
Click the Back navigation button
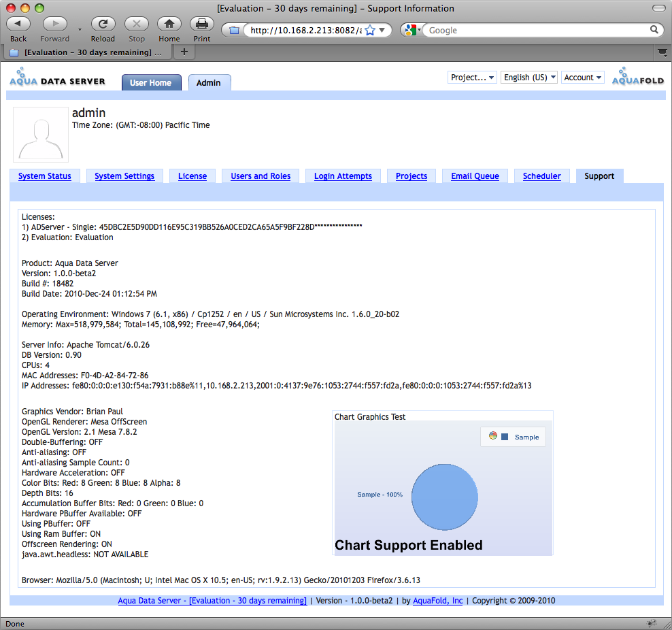tap(18, 24)
